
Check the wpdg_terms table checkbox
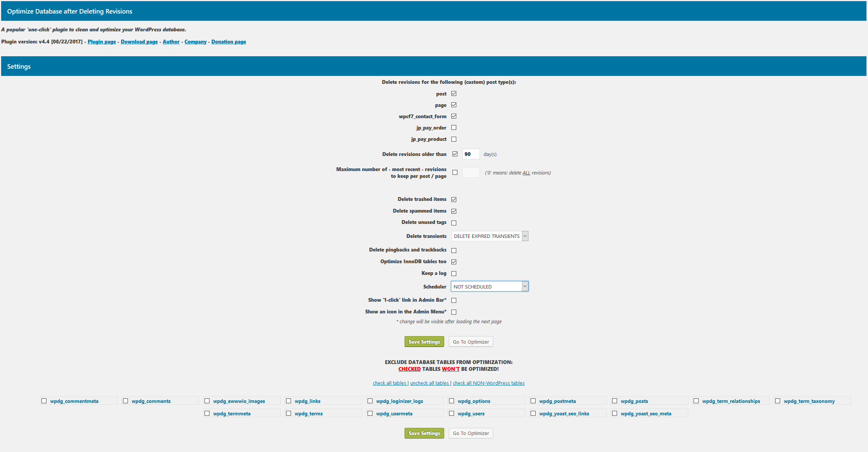tap(288, 413)
